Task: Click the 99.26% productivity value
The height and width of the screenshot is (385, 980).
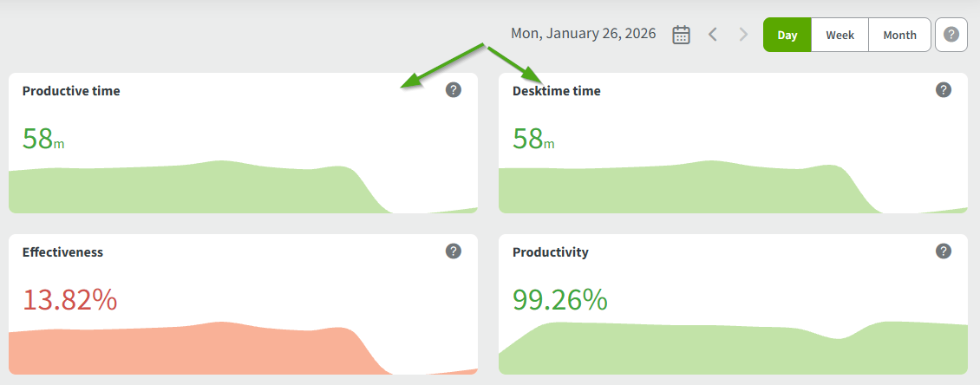Action: pyautogui.click(x=559, y=300)
